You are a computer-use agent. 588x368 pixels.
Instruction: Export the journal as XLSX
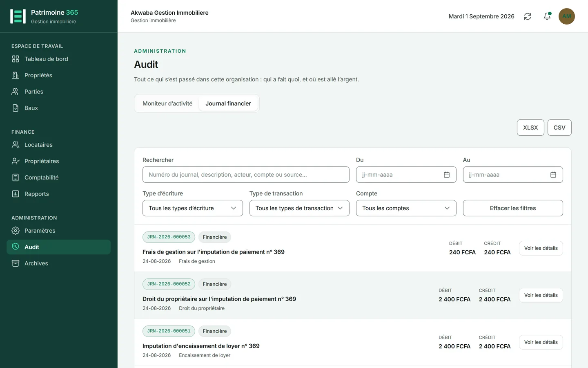530,128
